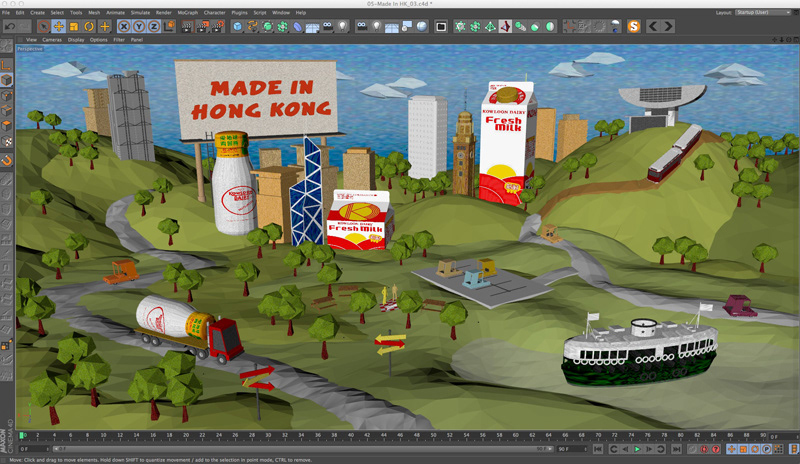Jump to the start of the animation
This screenshot has height=464, width=800.
click(x=598, y=449)
